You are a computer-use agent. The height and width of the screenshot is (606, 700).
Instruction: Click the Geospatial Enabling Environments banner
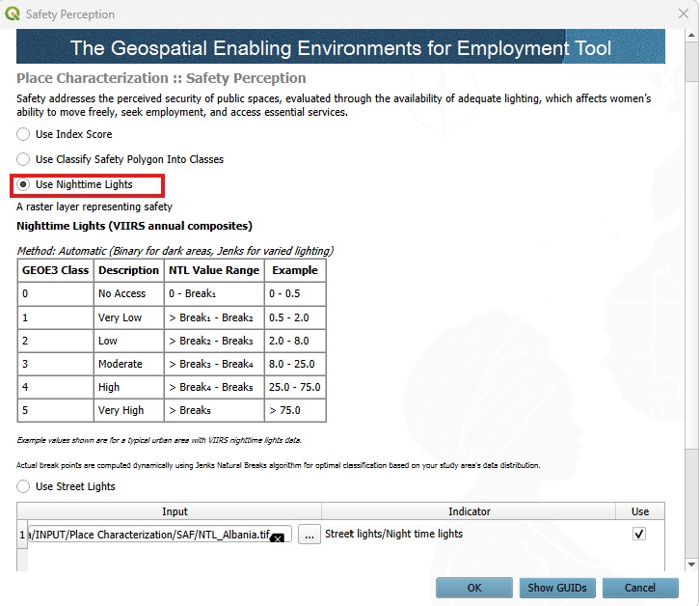pyautogui.click(x=340, y=46)
